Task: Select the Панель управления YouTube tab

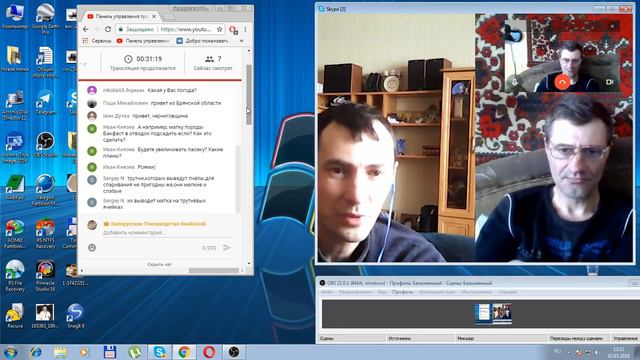Action: [121, 17]
